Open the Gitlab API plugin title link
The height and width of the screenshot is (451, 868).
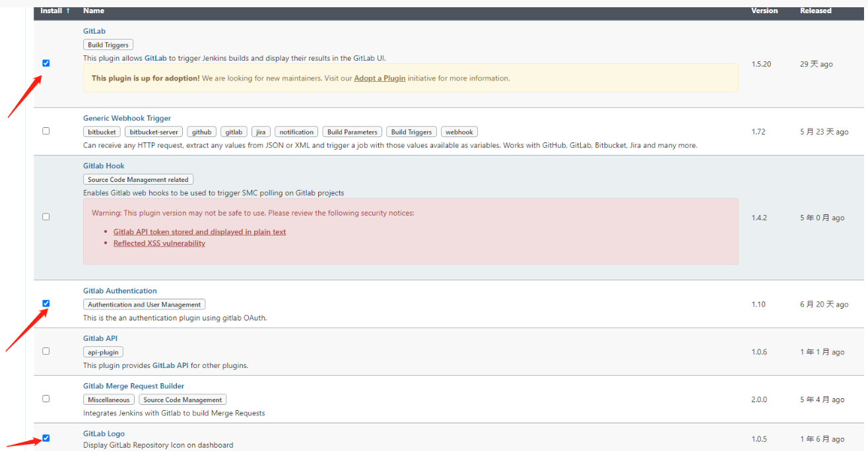coord(100,338)
